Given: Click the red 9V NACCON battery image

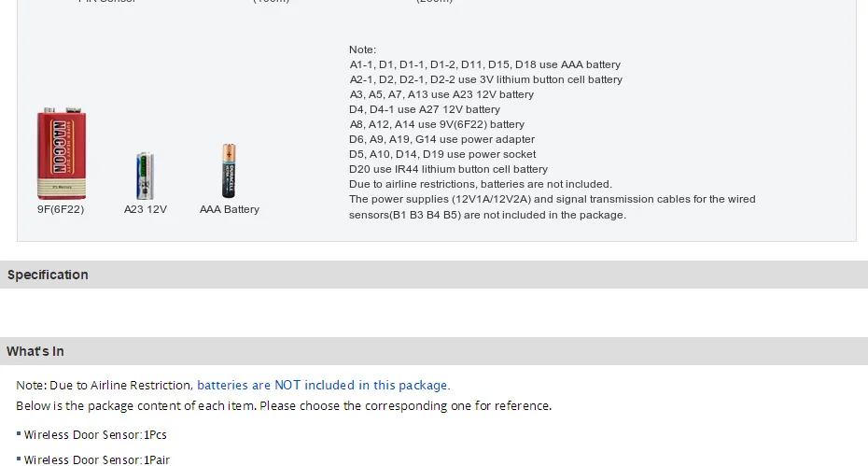Looking at the screenshot, I should tap(62, 153).
